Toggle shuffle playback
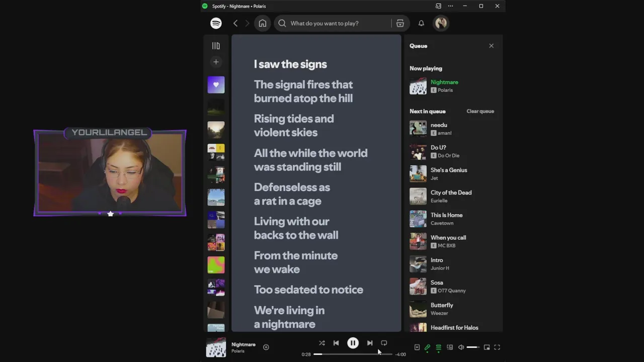The image size is (644, 362). coord(322,343)
